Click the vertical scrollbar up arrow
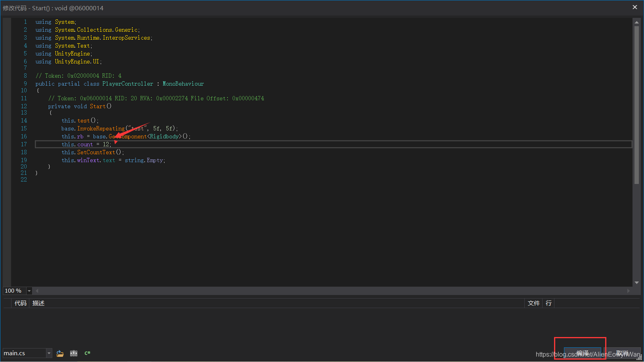The image size is (644, 362). click(x=636, y=22)
